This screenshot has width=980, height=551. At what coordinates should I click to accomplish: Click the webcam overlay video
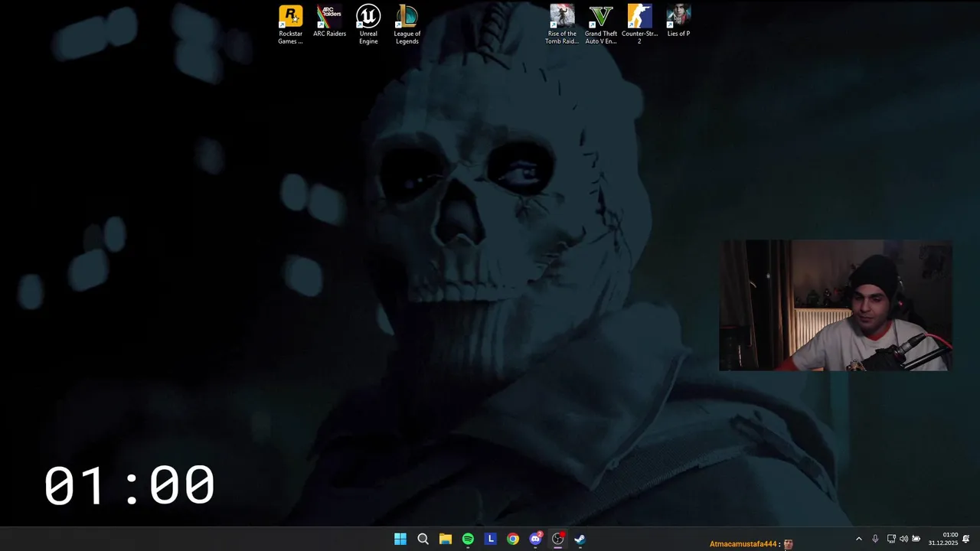coord(835,305)
